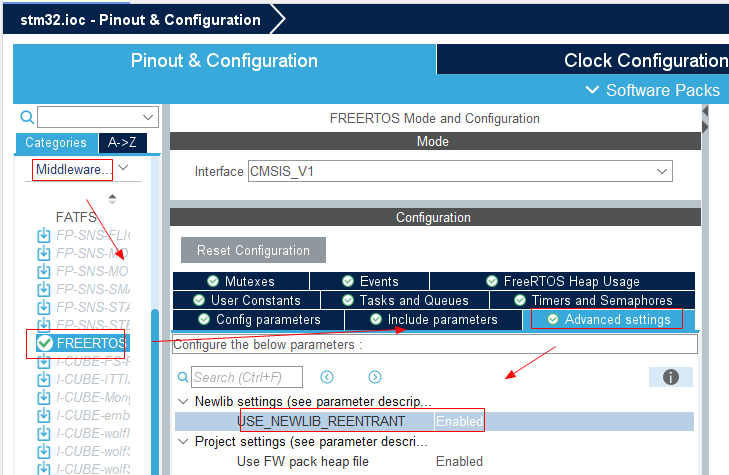Screen dimensions: 729x475
Task: Open Tasks and Queues tab
Action: (405, 301)
